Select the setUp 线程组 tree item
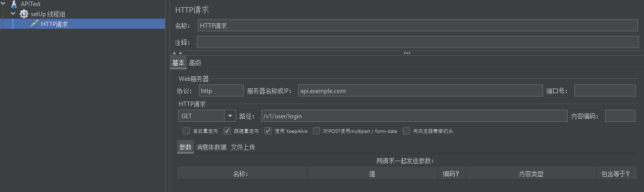 click(x=48, y=14)
